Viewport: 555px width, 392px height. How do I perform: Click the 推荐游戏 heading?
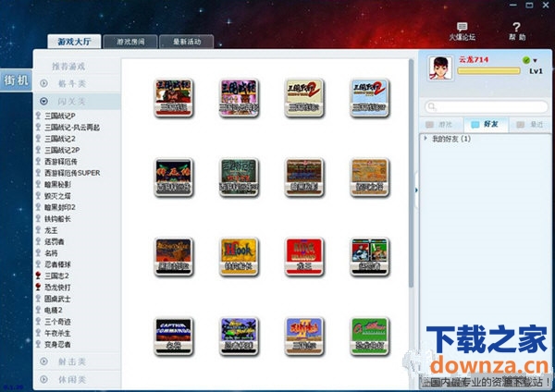point(68,67)
